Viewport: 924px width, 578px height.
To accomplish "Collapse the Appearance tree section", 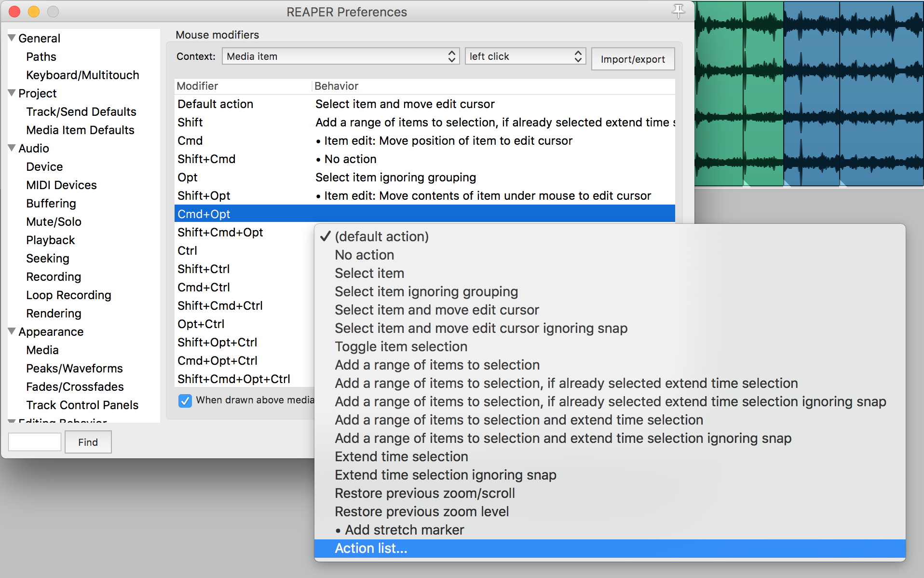I will click(x=12, y=331).
